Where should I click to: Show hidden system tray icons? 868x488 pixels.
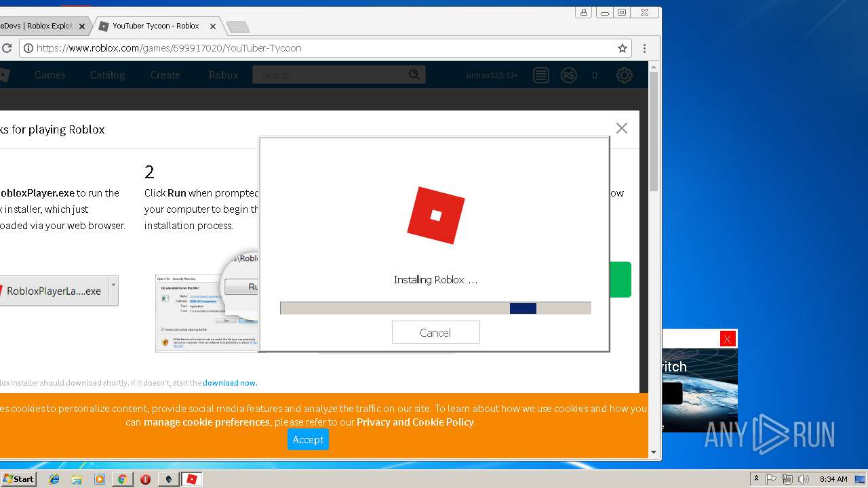(756, 479)
